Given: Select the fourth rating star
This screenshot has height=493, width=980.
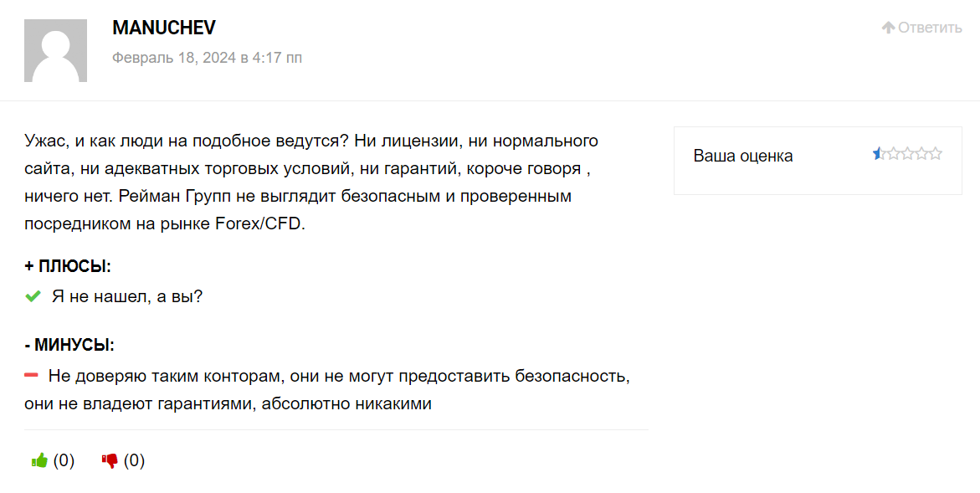Looking at the screenshot, I should point(921,153).
